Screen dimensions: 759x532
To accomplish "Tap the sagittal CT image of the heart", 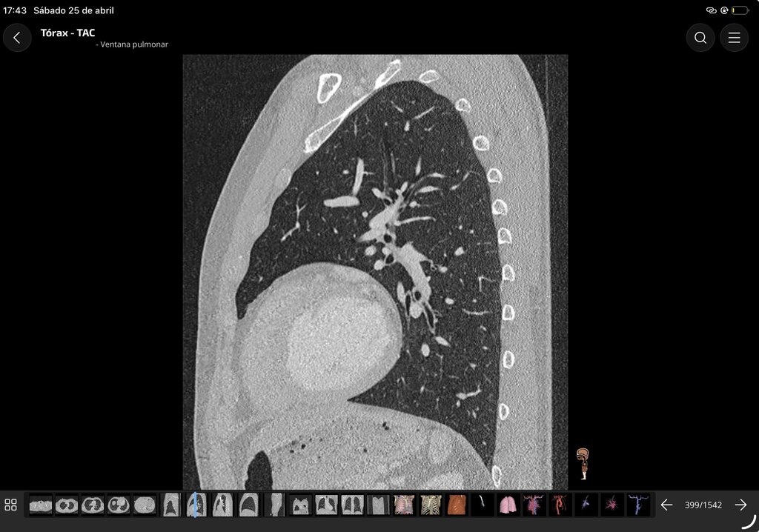I will point(375,272).
